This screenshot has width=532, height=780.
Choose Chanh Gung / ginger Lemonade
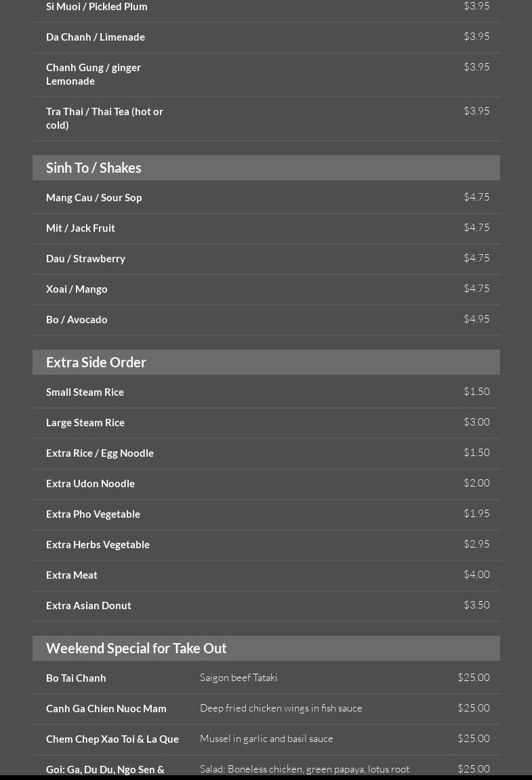(x=94, y=74)
